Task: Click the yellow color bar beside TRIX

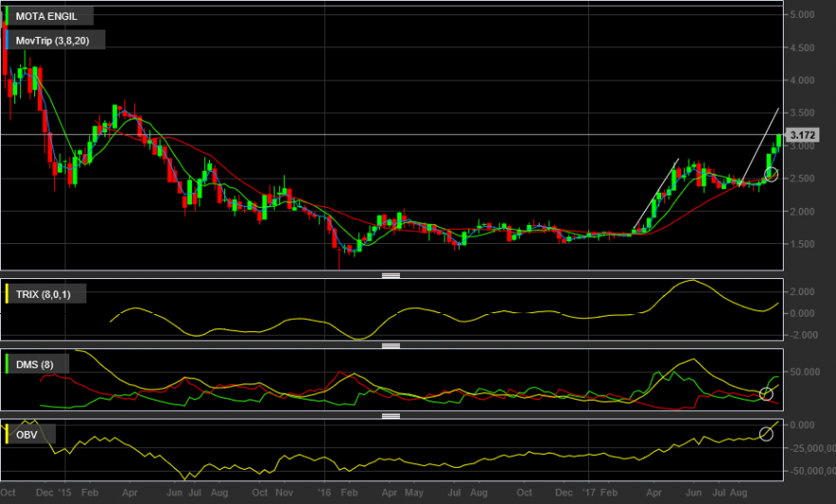Action: coord(7,294)
